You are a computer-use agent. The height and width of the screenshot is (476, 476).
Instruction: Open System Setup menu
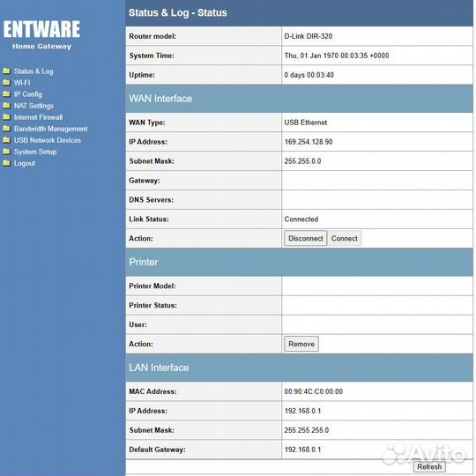(x=35, y=152)
